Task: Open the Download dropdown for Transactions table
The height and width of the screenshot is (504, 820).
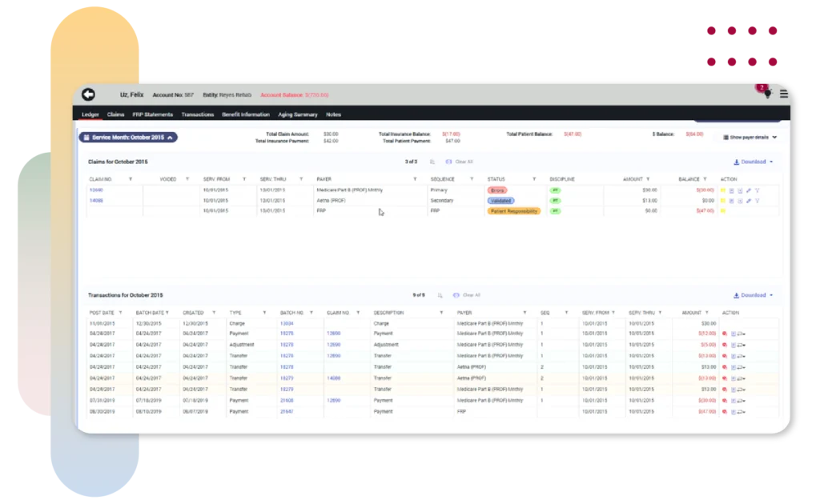Action: pyautogui.click(x=753, y=295)
